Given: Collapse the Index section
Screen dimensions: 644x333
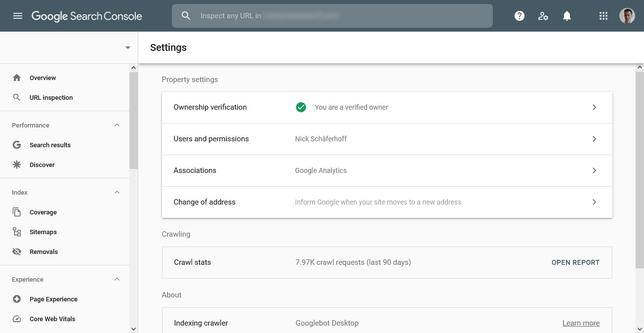Looking at the screenshot, I should point(117,192).
